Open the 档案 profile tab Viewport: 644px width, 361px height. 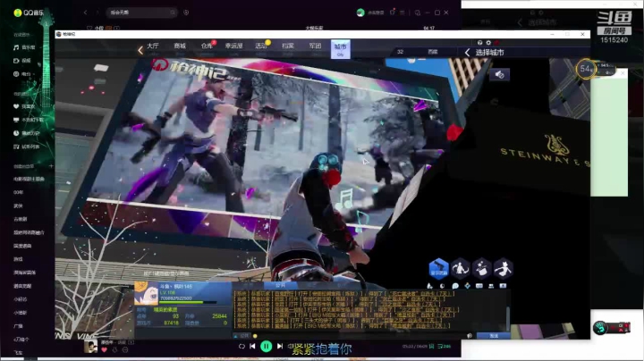tap(288, 46)
